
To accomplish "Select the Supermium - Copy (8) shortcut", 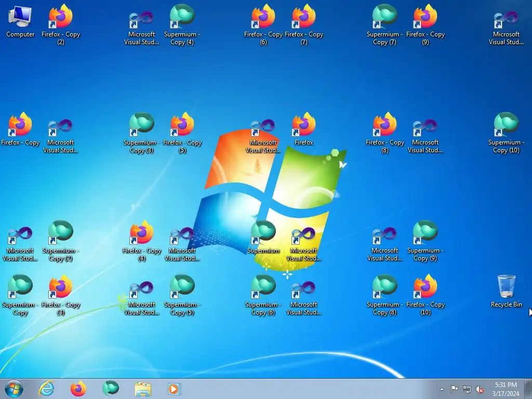I will coord(384,295).
